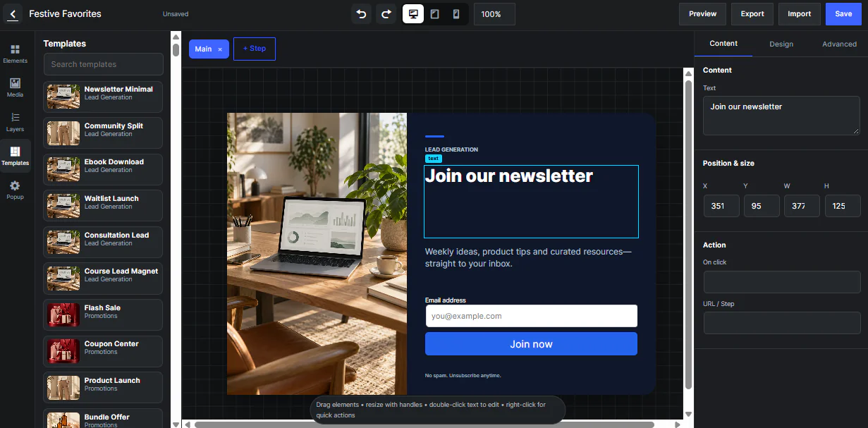The height and width of the screenshot is (428, 868).
Task: Click the Save button
Action: (x=843, y=14)
